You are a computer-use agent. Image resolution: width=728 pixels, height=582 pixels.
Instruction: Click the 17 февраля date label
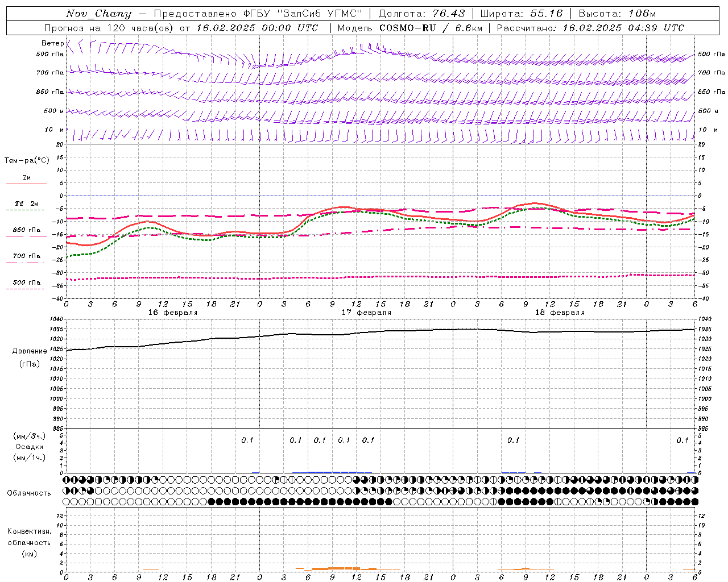[366, 313]
